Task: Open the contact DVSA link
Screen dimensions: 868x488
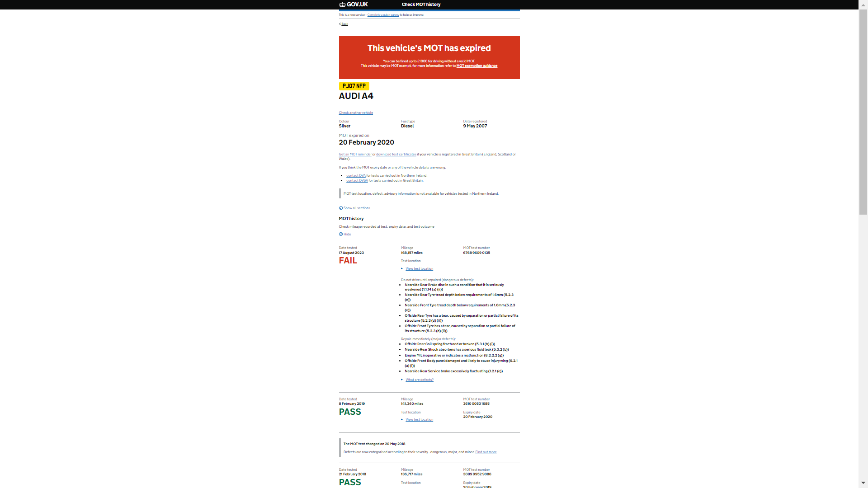Action: 357,181
